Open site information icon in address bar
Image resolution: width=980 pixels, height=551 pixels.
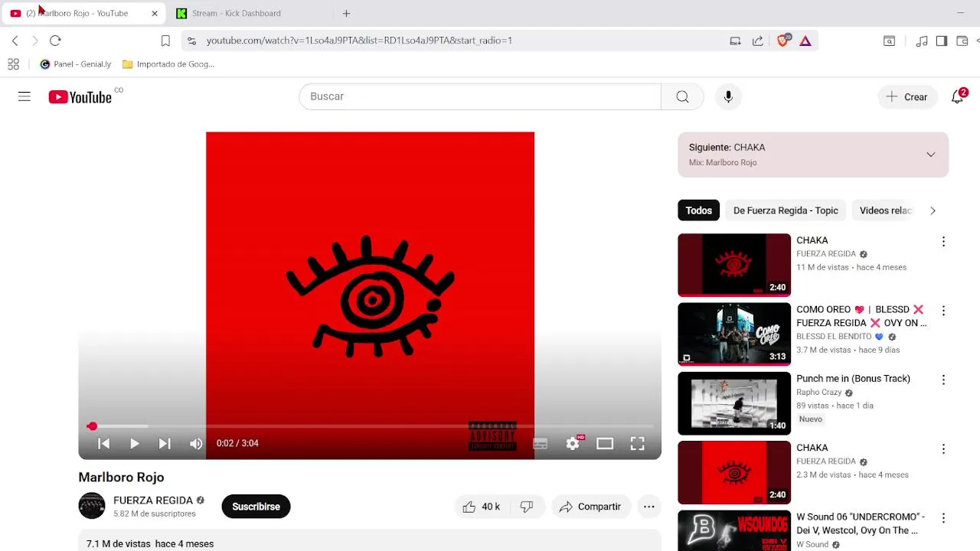(x=191, y=41)
